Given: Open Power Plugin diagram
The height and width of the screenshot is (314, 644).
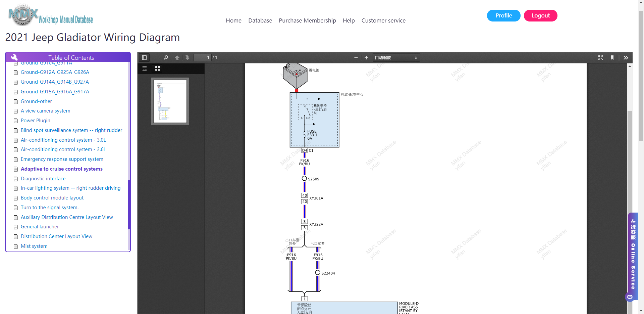Looking at the screenshot, I should pos(36,121).
